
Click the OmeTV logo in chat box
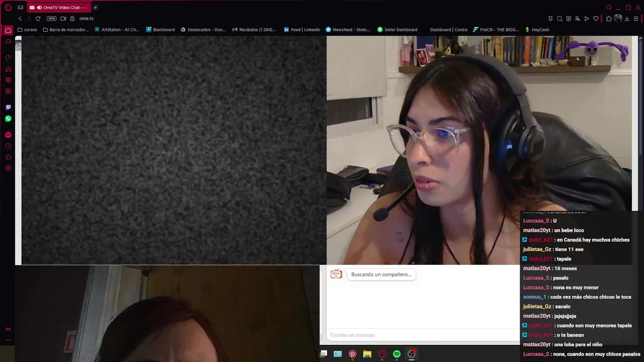point(336,274)
